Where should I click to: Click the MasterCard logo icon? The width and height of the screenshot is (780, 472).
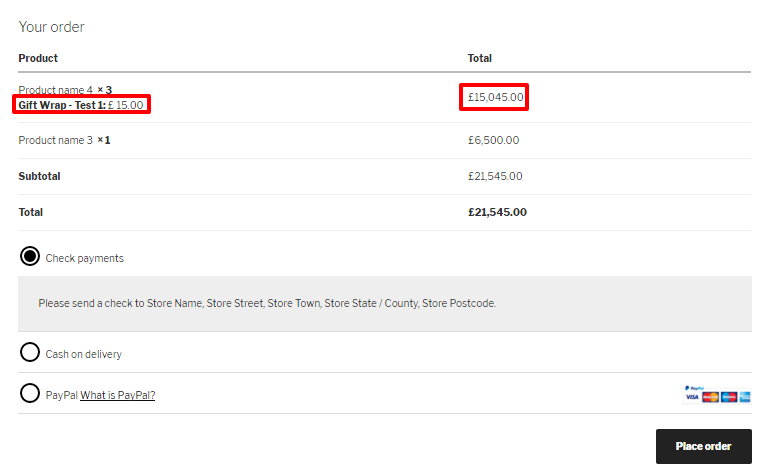[x=711, y=397]
